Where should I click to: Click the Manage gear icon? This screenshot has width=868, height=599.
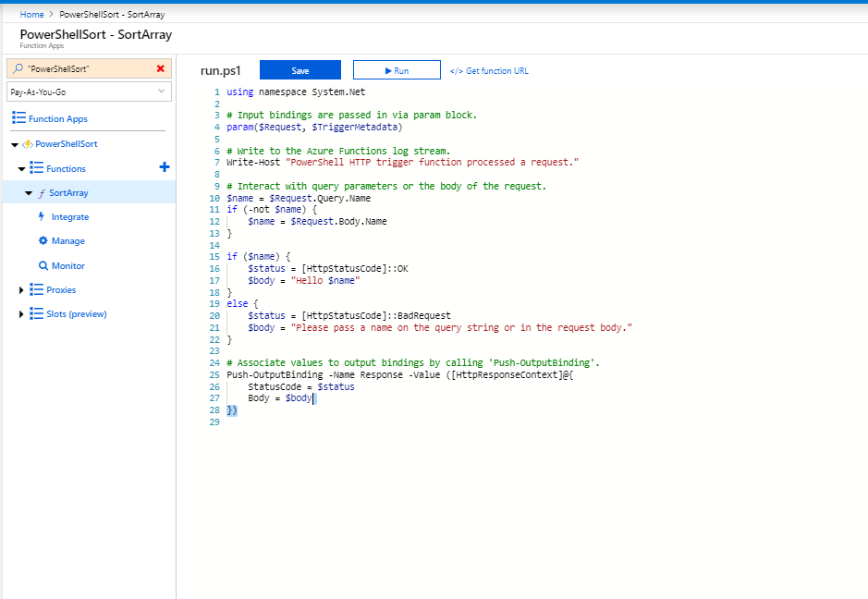(x=43, y=240)
